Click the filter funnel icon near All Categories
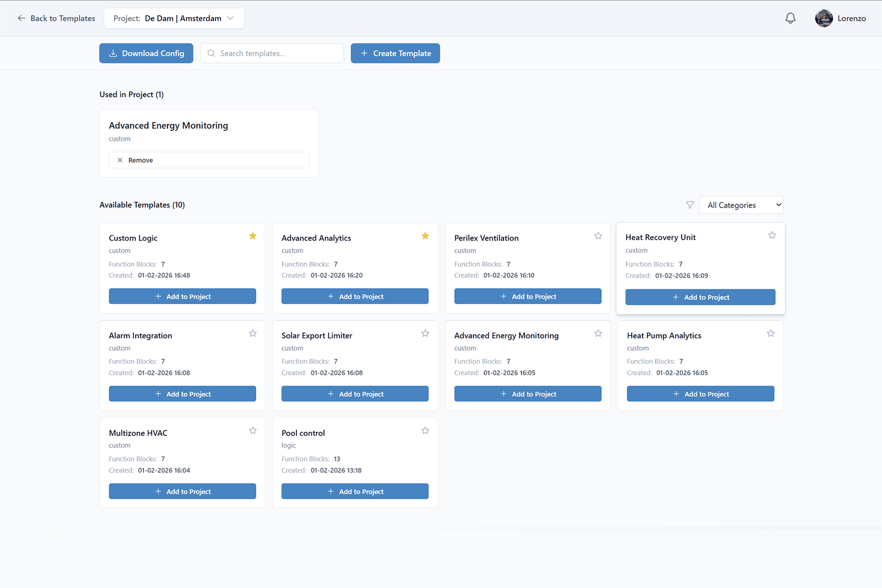This screenshot has height=588, width=882. coord(690,205)
